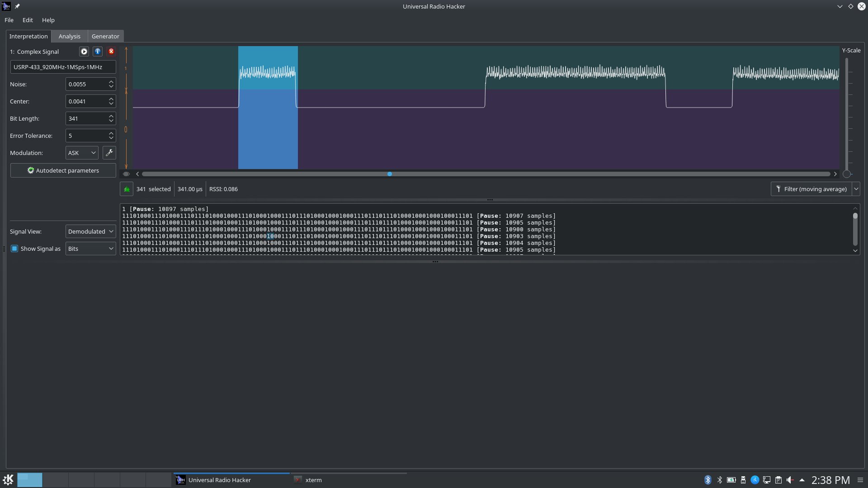Click the Bit Length value field

tap(86, 118)
